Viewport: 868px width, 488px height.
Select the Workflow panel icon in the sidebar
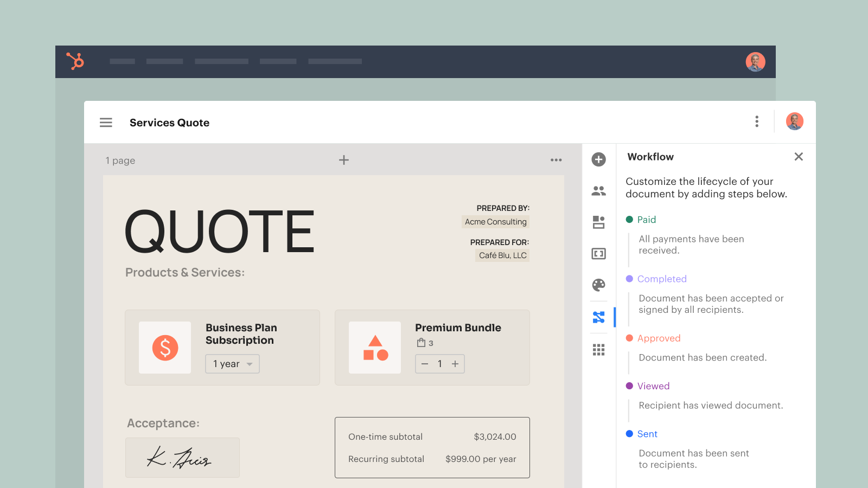click(x=598, y=317)
